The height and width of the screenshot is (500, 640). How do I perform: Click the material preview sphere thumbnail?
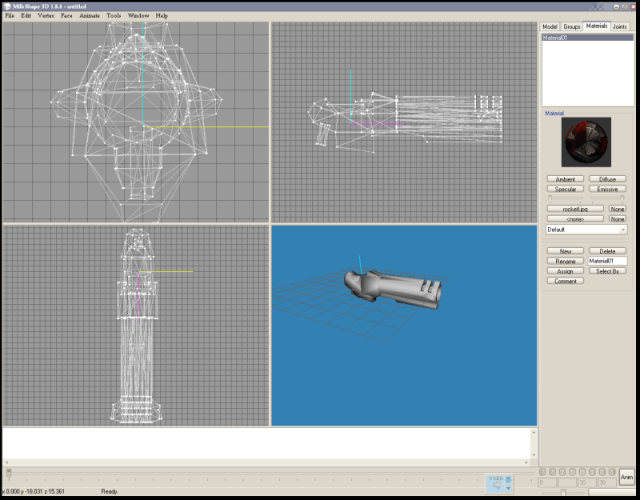[585, 143]
